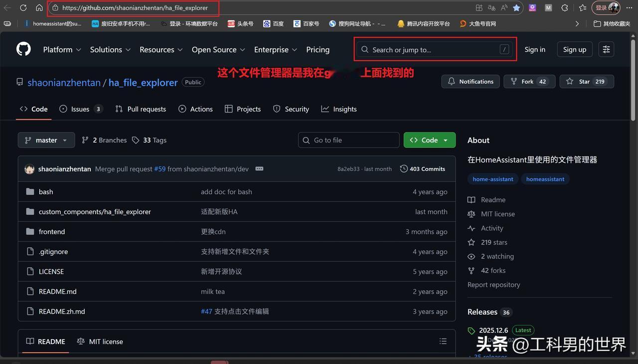Open the GitHub header settings sliders icon
The height and width of the screenshot is (364, 638).
pyautogui.click(x=606, y=49)
